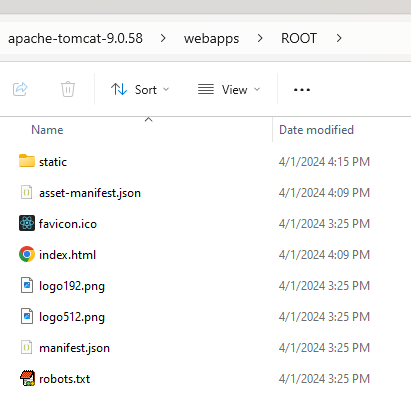Viewport: 411px width, 412px height.
Task: Select ROOT breadcrumb segment
Action: point(299,38)
